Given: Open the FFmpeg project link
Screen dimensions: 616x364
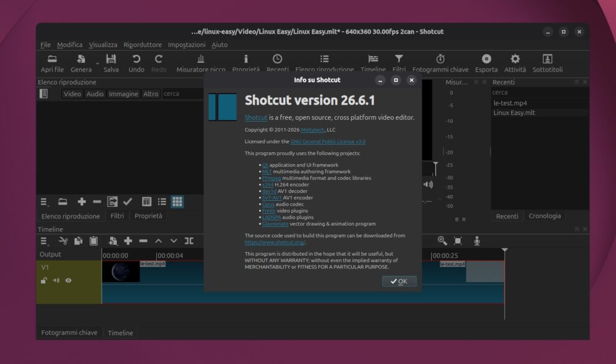Looking at the screenshot, I should click(271, 178).
